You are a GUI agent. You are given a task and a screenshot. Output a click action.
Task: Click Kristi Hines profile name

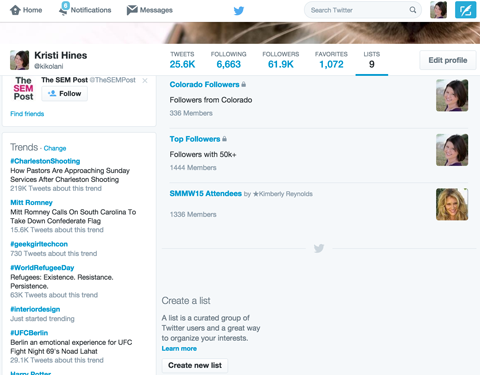61,55
